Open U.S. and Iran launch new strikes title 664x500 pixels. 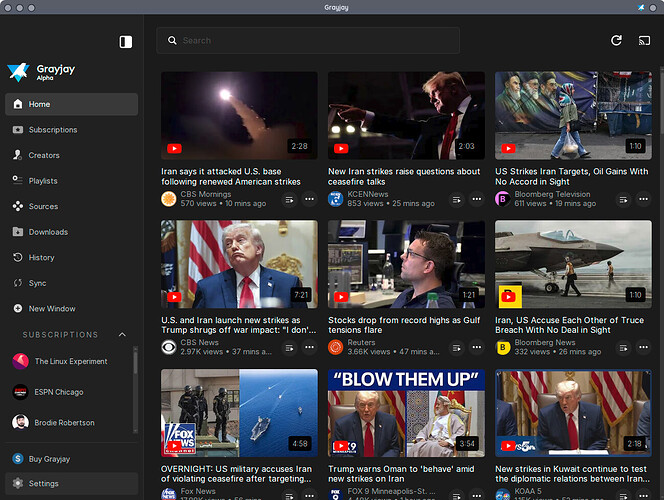pyautogui.click(x=239, y=325)
